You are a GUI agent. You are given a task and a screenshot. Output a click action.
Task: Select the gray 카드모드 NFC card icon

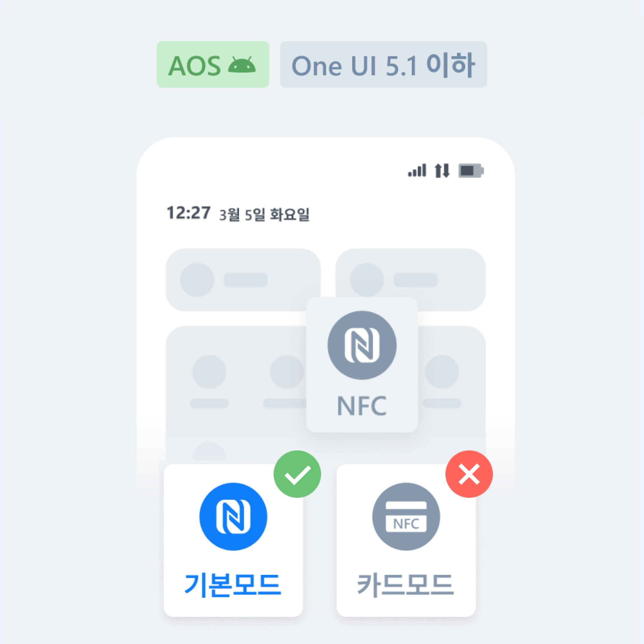tap(406, 517)
